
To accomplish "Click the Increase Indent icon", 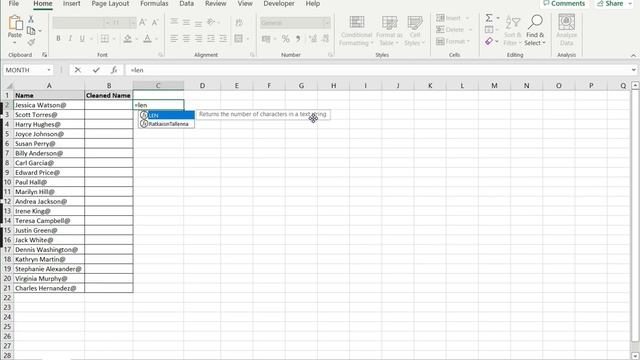I will (223, 38).
